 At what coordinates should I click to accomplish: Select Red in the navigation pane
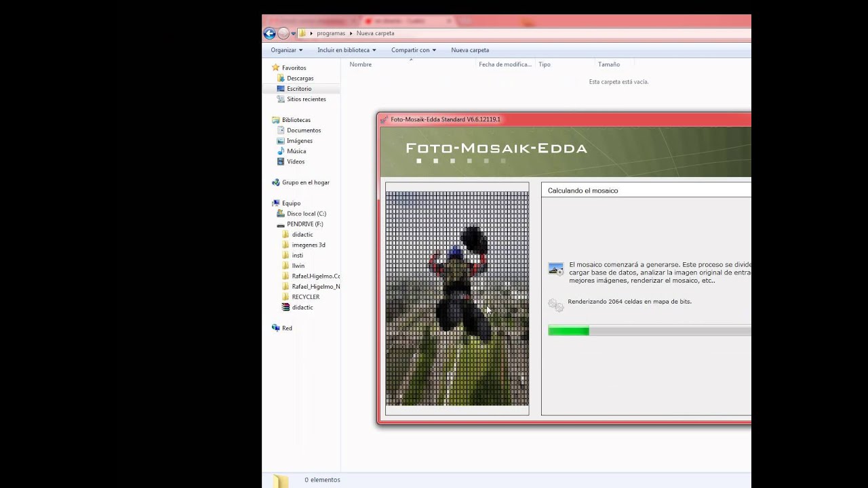coord(288,328)
